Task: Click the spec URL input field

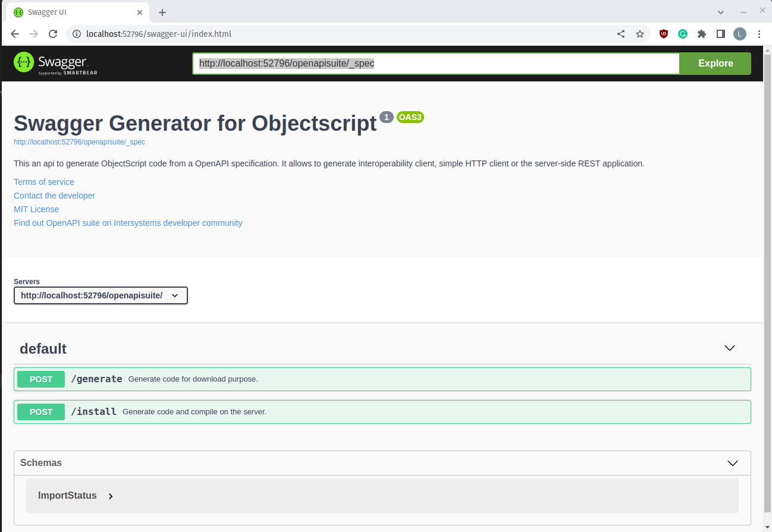Action: point(435,64)
